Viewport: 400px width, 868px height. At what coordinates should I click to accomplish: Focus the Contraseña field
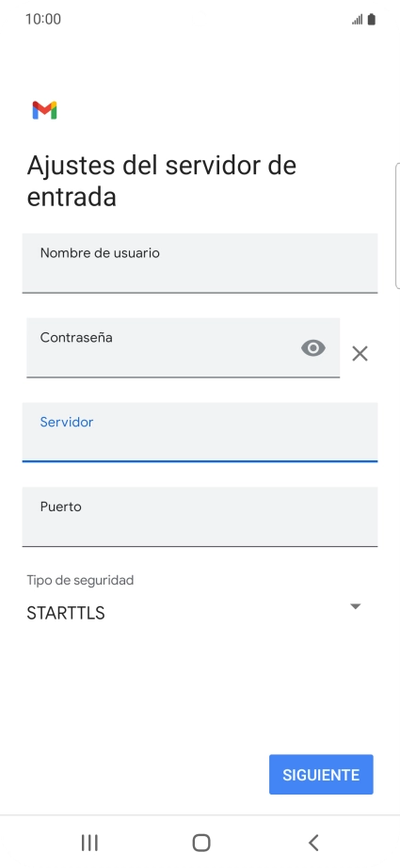click(184, 347)
